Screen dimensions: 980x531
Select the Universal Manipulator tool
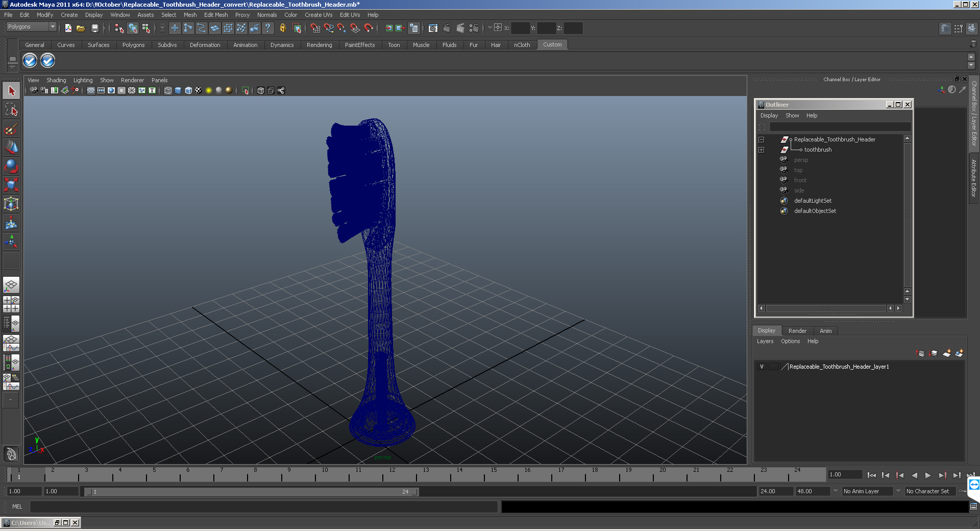click(x=11, y=204)
